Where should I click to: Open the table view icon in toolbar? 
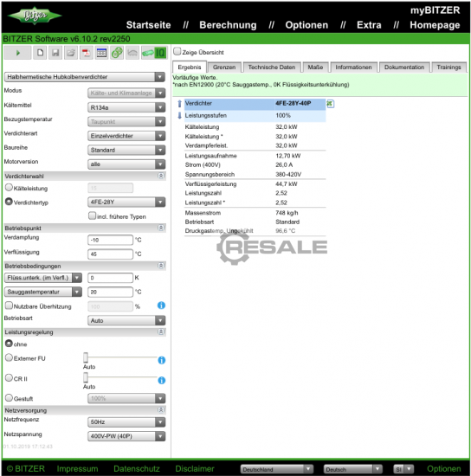pyautogui.click(x=101, y=53)
